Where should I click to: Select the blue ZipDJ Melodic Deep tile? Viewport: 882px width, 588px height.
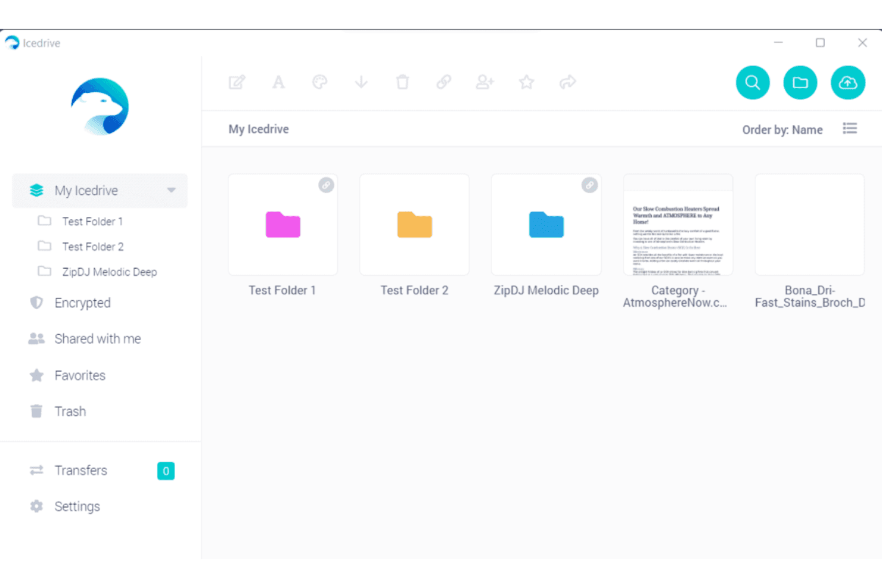[x=546, y=225]
